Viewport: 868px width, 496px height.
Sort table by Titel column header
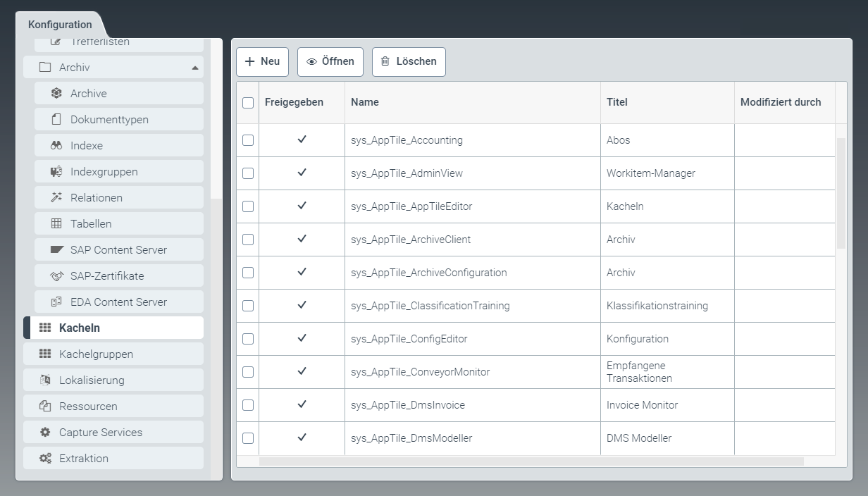tap(616, 102)
